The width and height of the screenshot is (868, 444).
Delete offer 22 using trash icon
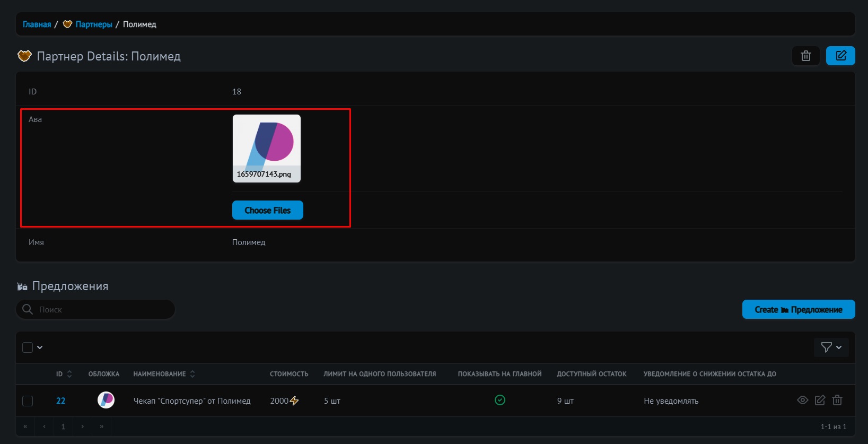[837, 400]
